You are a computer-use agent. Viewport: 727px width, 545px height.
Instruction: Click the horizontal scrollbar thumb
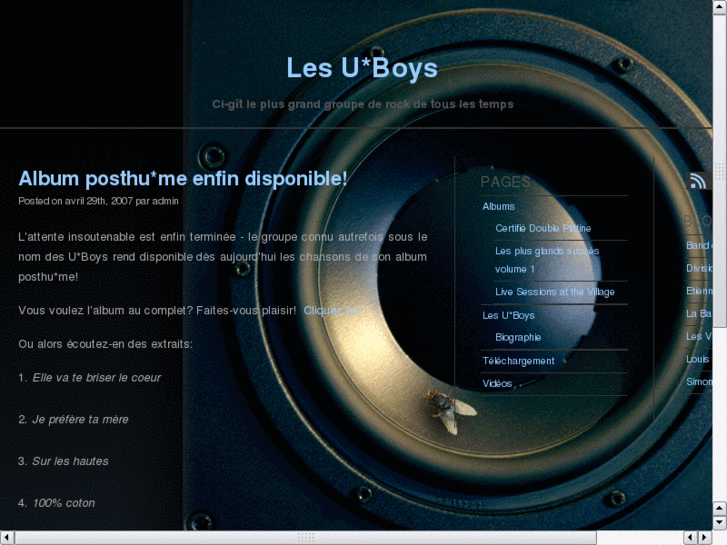pos(305,538)
